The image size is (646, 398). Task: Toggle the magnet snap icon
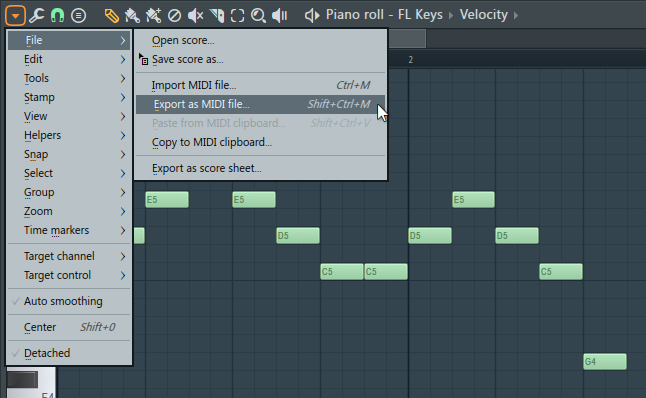[57, 16]
